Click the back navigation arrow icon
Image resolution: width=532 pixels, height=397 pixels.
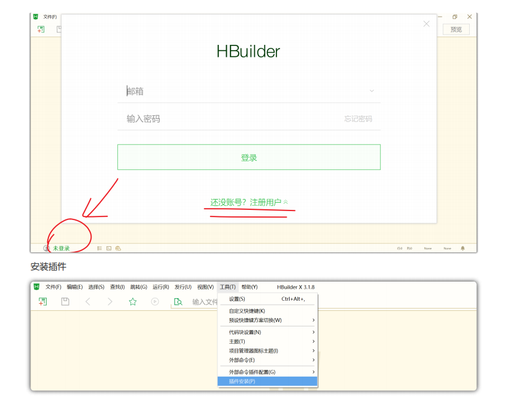click(x=87, y=301)
